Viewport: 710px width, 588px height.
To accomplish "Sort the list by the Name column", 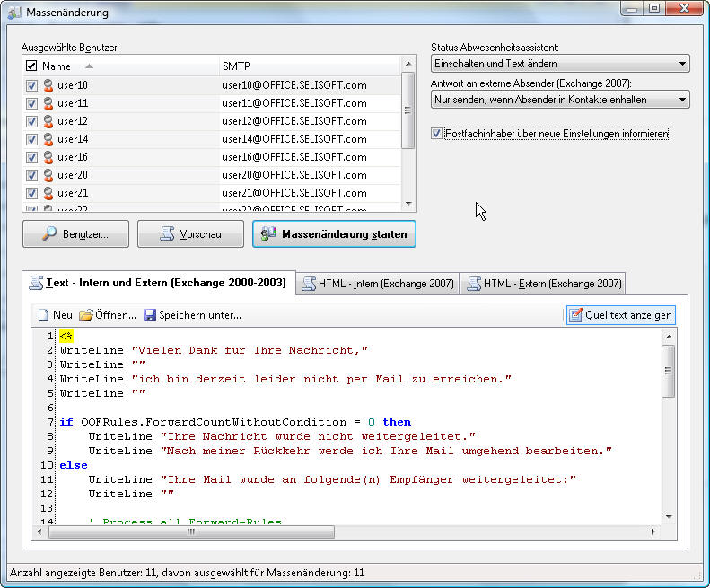I will coord(128,66).
